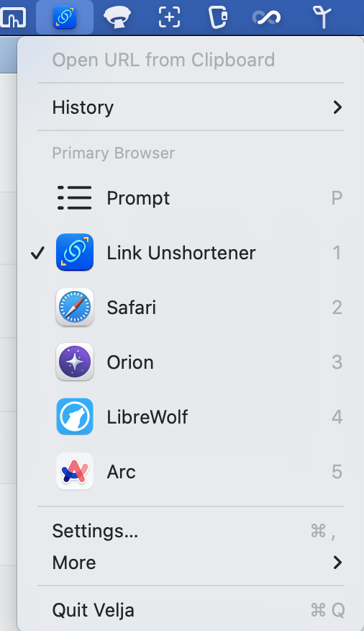Click the Arc browser icon
364x631 pixels.
click(75, 471)
